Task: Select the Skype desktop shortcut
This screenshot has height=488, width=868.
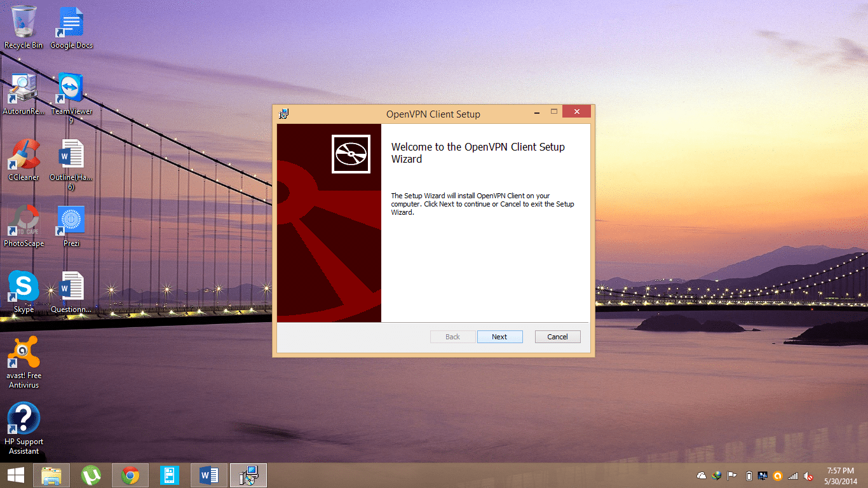Action: pos(24,291)
